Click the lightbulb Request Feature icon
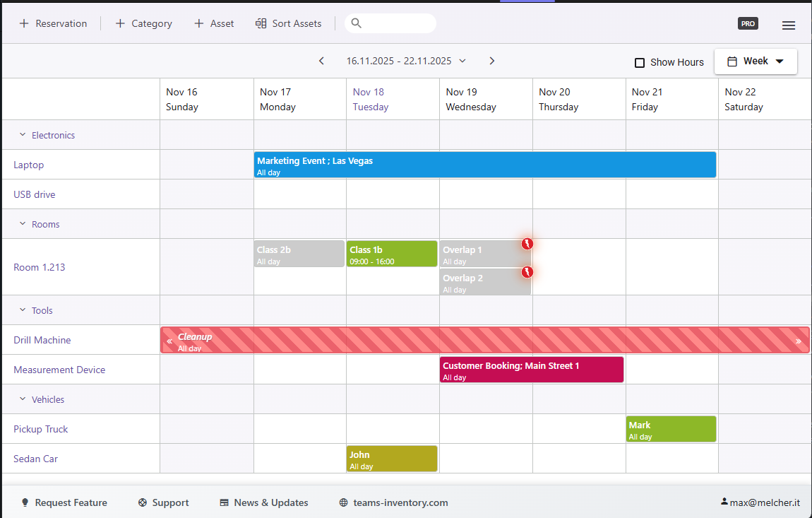This screenshot has width=812, height=518. (25, 502)
